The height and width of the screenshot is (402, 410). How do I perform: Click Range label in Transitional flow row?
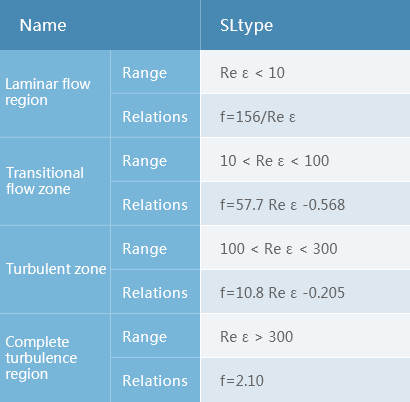(155, 160)
